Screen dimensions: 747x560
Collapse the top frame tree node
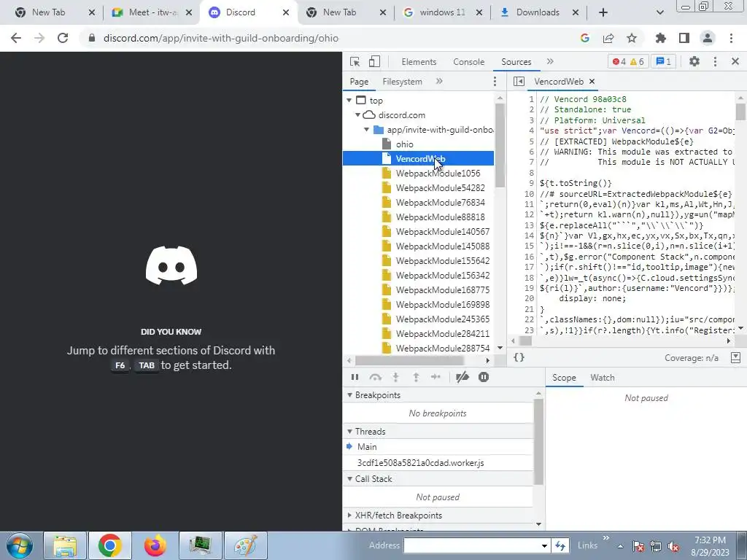pos(349,101)
